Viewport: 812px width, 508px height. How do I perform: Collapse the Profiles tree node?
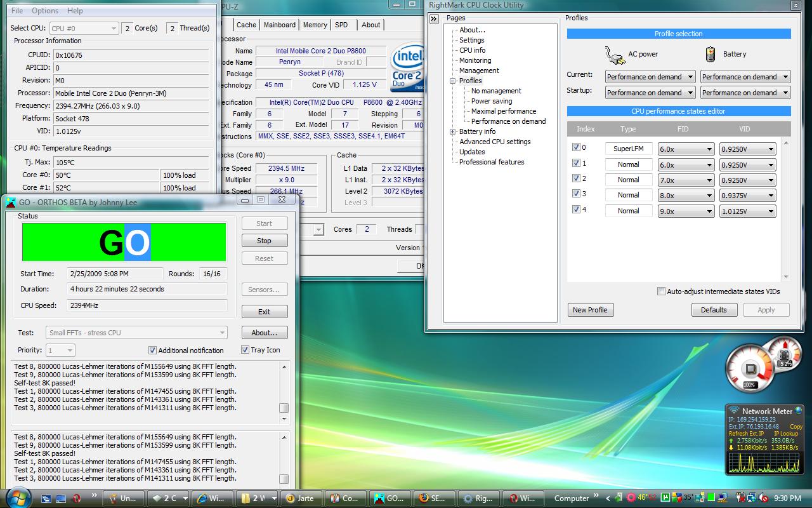click(x=453, y=81)
